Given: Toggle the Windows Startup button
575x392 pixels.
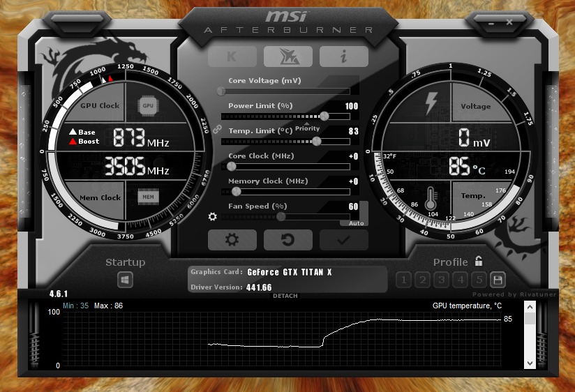Looking at the screenshot, I should [x=126, y=280].
